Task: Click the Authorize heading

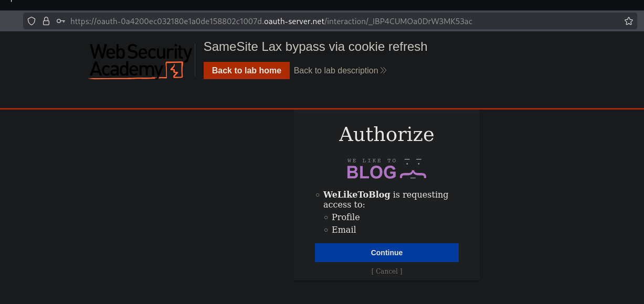Action: tap(386, 134)
